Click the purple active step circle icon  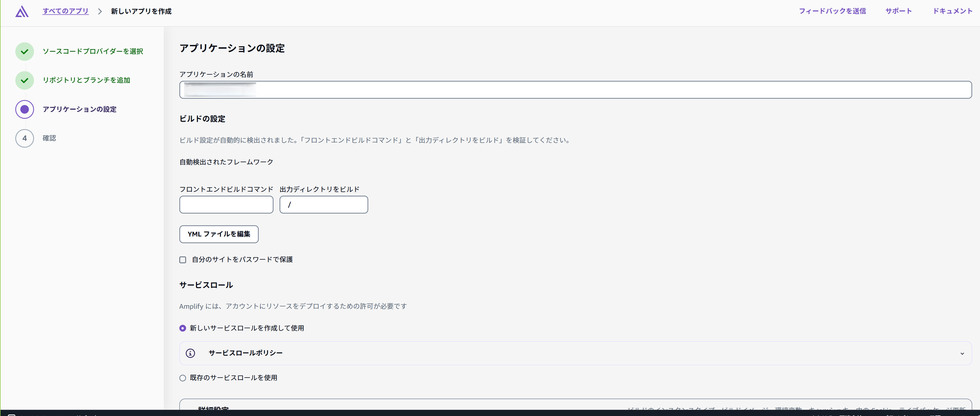tap(24, 109)
